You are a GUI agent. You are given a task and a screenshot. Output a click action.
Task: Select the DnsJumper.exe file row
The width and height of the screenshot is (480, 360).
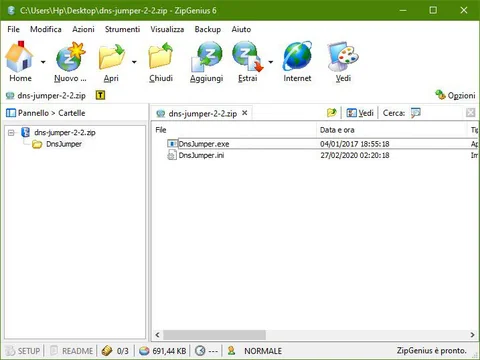pyautogui.click(x=322, y=144)
